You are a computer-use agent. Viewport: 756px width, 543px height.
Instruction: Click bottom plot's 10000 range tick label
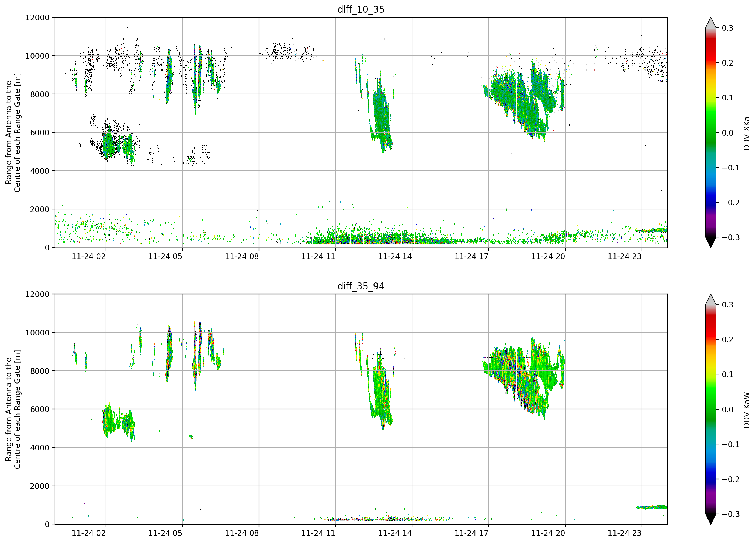[x=37, y=333]
